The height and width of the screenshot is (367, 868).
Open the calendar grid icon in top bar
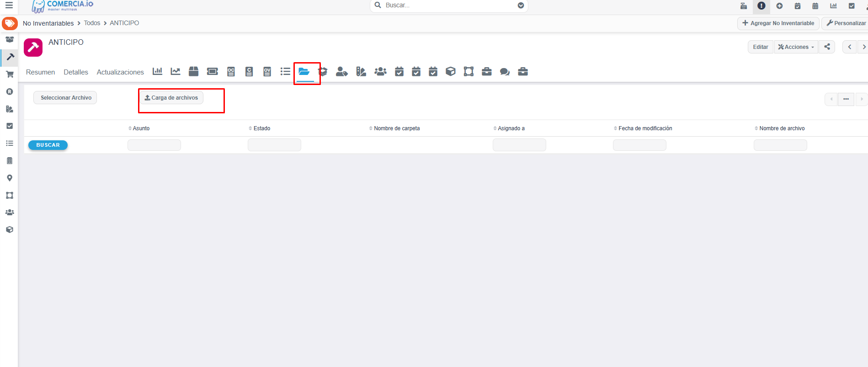pos(815,6)
